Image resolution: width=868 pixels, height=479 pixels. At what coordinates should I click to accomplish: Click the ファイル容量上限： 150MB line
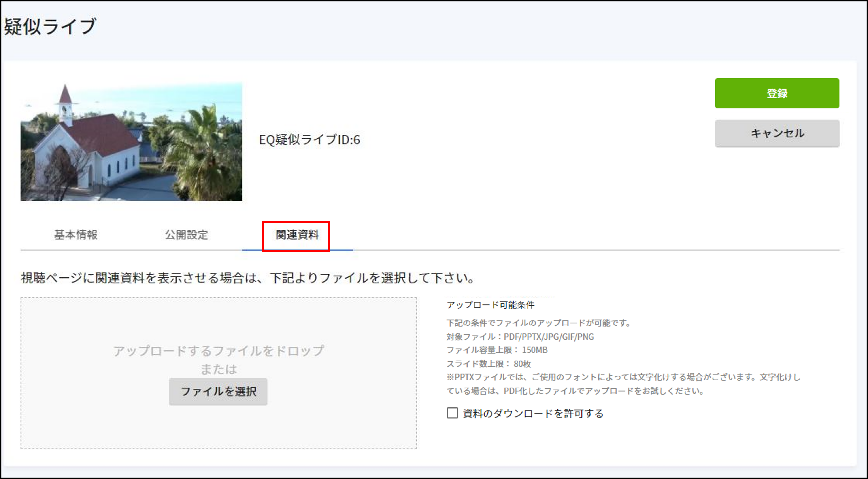(497, 350)
